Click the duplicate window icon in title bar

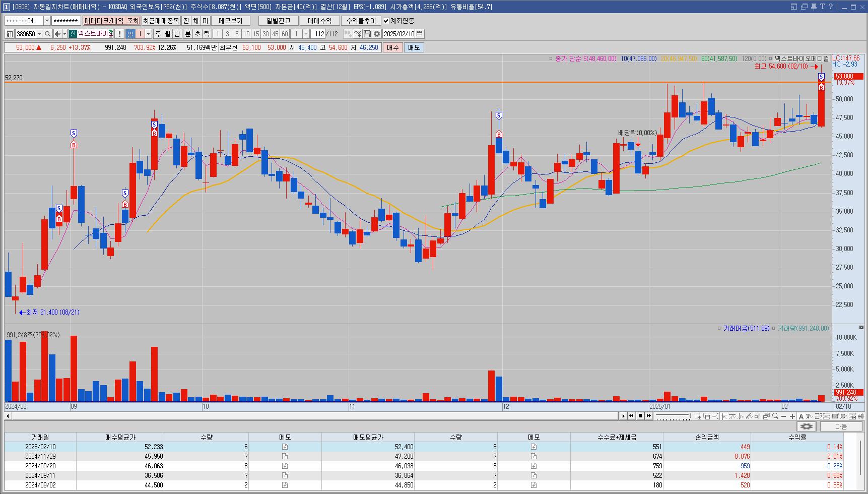pos(804,7)
